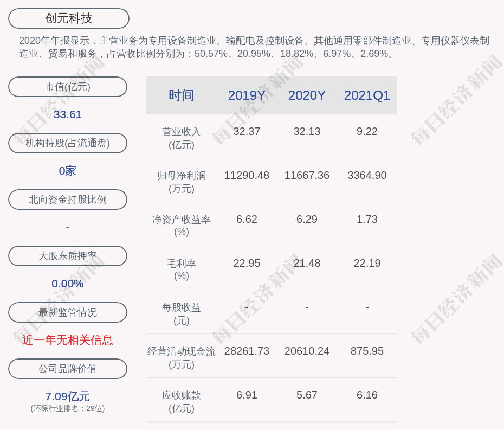This screenshot has height=430, width=504.
Task: Select the 市值(亿元) label pill
Action: click(68, 87)
